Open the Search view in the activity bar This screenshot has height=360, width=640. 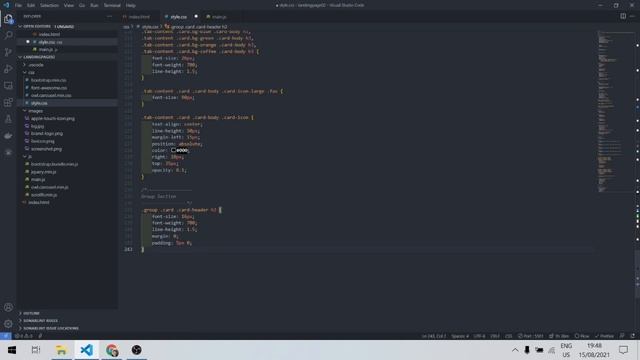(x=8, y=36)
